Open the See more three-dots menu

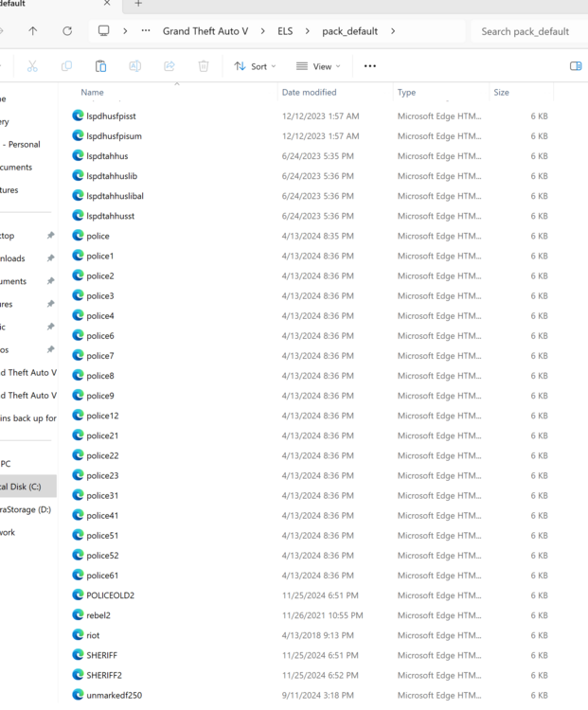tap(370, 66)
